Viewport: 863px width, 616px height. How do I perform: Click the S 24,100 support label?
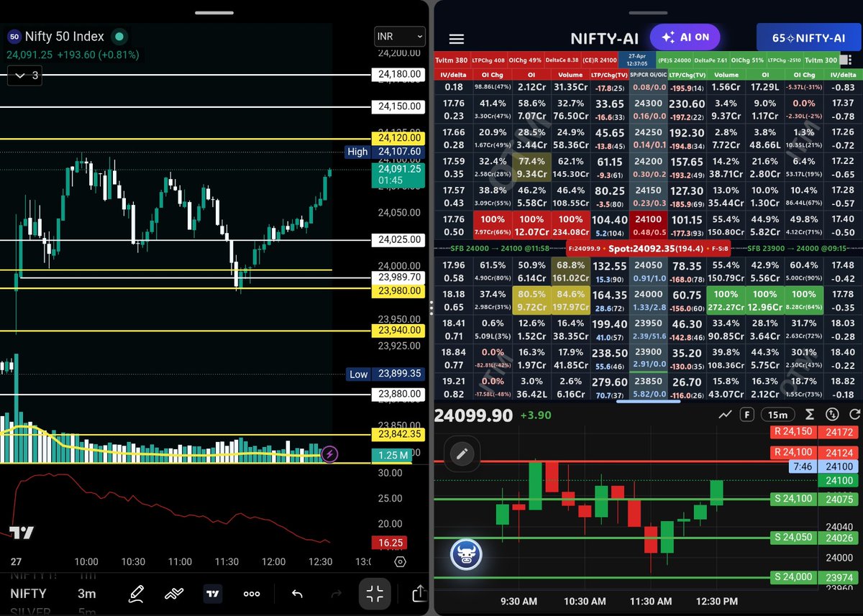(793, 498)
